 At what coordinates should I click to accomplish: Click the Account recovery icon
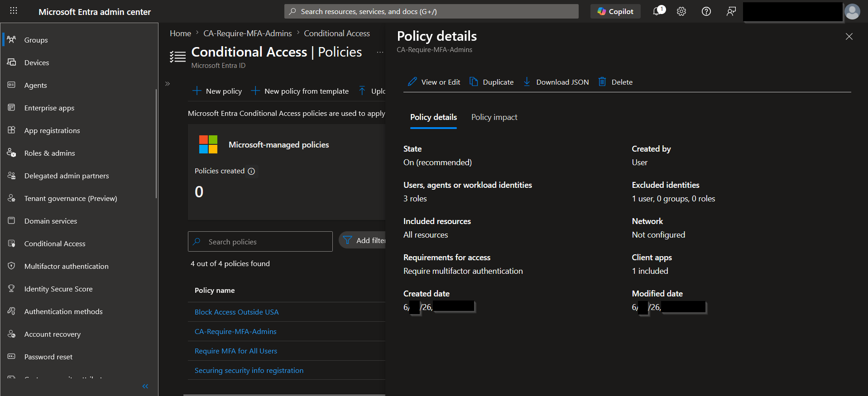(x=12, y=334)
